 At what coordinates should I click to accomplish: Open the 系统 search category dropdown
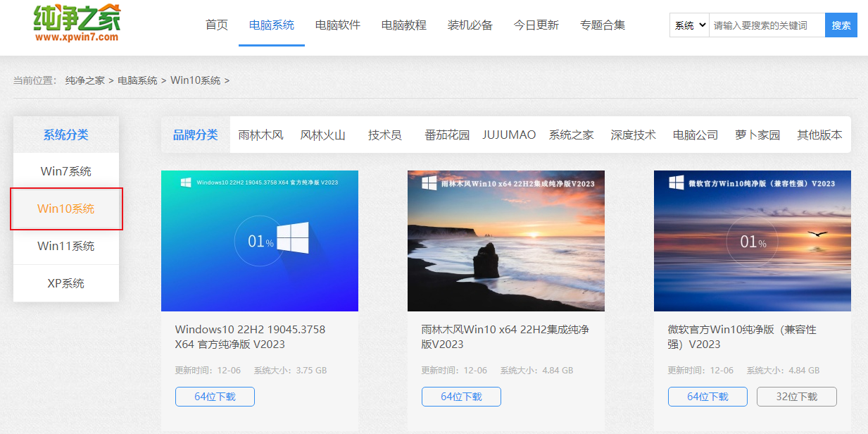pyautogui.click(x=688, y=25)
